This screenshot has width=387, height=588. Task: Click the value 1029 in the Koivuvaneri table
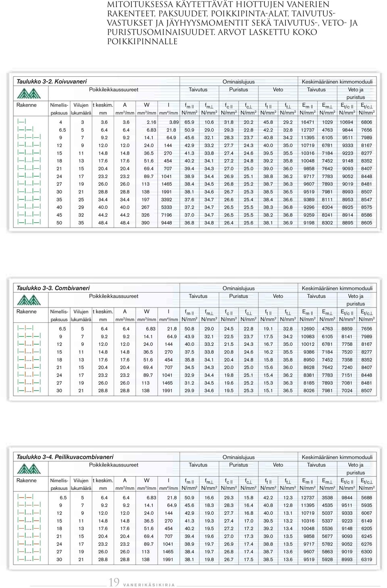(x=327, y=122)
